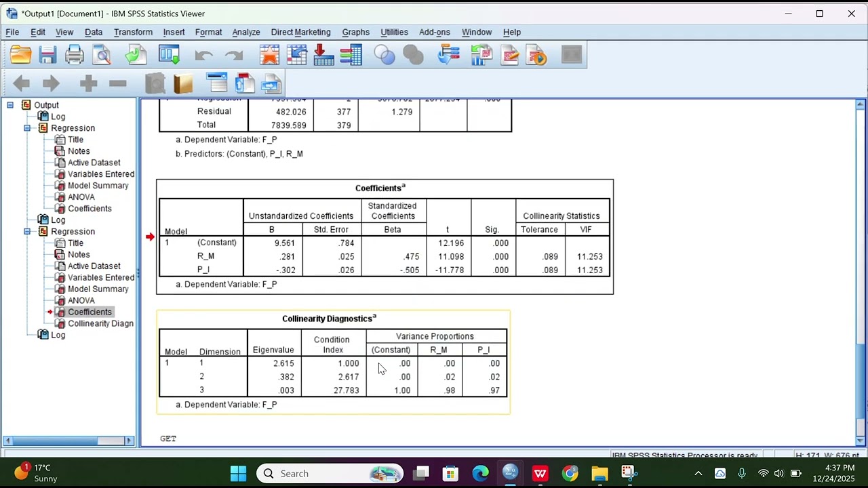868x488 pixels.
Task: Click the Redo arrow in the toolbar
Action: tap(234, 56)
